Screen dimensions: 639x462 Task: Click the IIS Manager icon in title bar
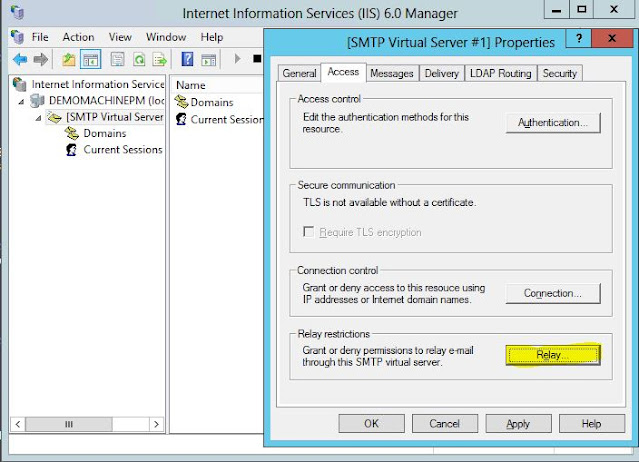17,12
